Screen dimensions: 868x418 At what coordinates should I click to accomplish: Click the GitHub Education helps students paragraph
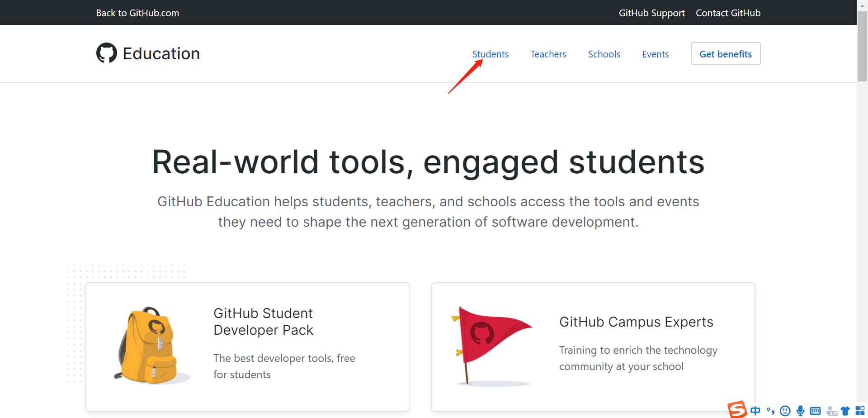428,212
